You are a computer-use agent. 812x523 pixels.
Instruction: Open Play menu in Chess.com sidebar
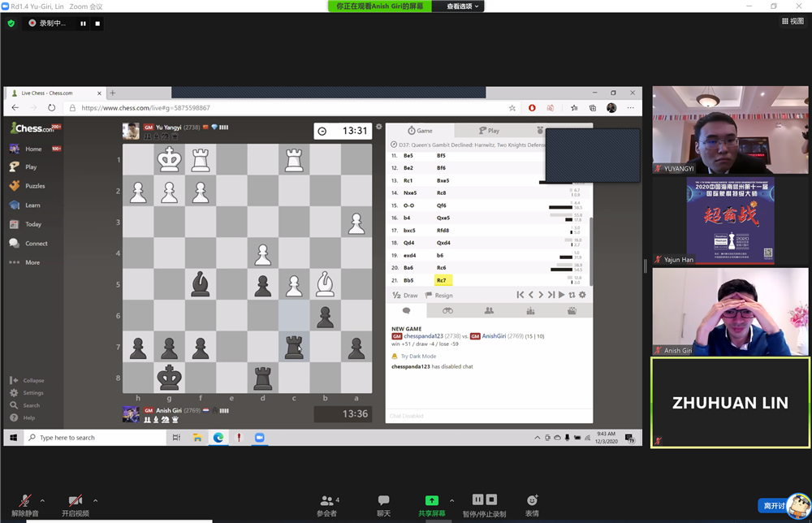[31, 167]
